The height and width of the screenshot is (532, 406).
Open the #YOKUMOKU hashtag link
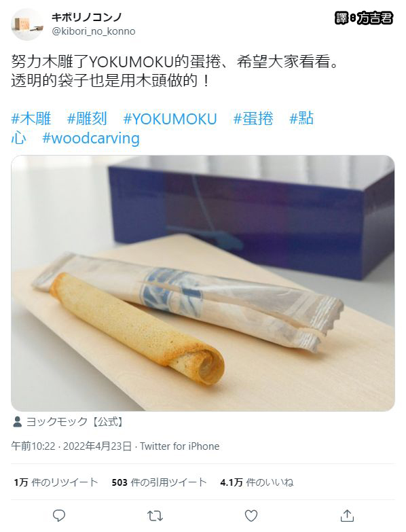(x=170, y=119)
